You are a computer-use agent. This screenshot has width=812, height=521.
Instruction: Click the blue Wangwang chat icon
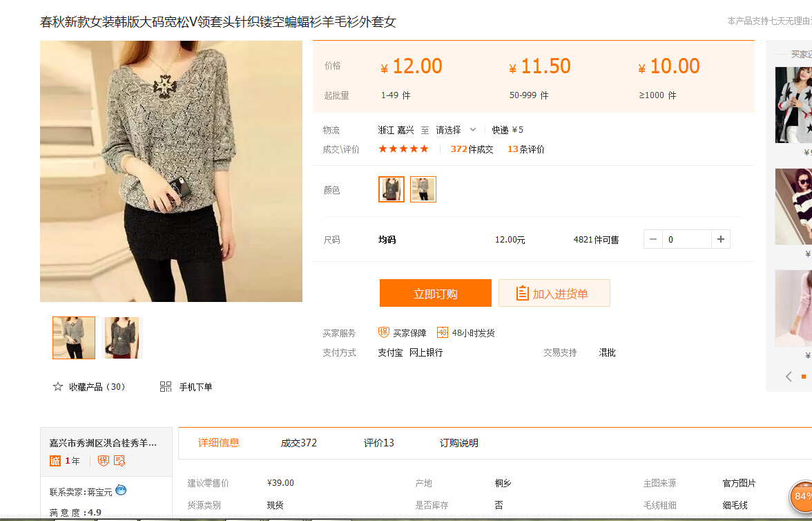121,491
